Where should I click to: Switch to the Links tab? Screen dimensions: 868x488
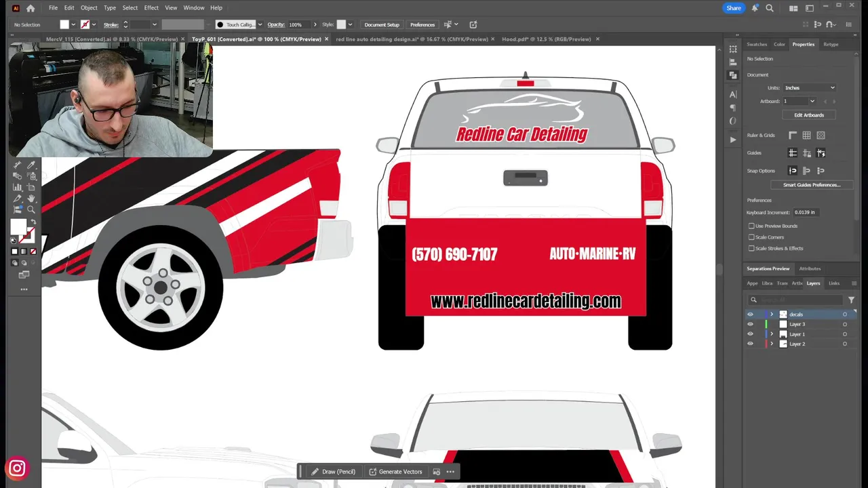click(834, 283)
